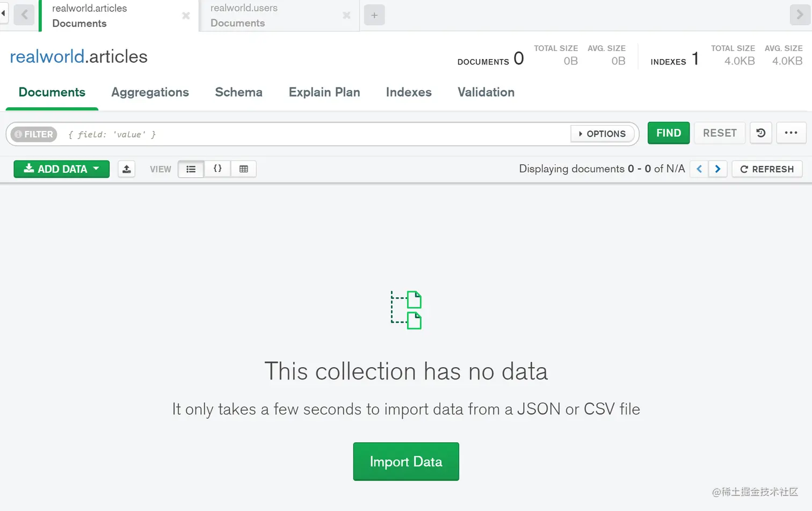This screenshot has width=812, height=511.
Task: Close the realworld.users tab
Action: (346, 16)
